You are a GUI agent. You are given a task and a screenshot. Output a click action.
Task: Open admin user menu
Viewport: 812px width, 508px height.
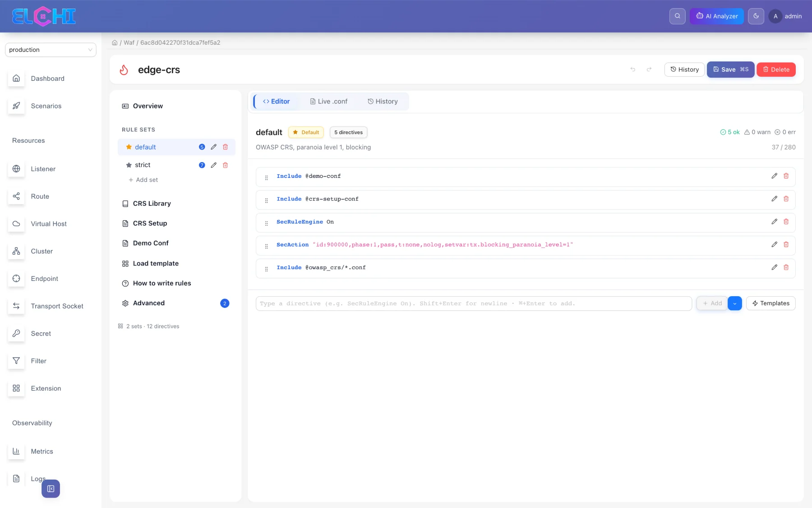click(x=785, y=16)
